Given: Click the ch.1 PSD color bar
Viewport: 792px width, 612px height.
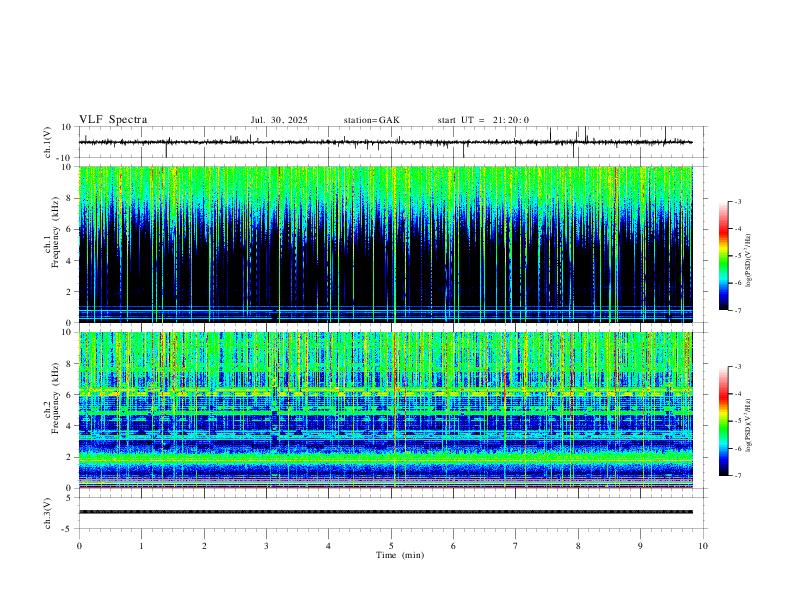Looking at the screenshot, I should pos(723,256).
